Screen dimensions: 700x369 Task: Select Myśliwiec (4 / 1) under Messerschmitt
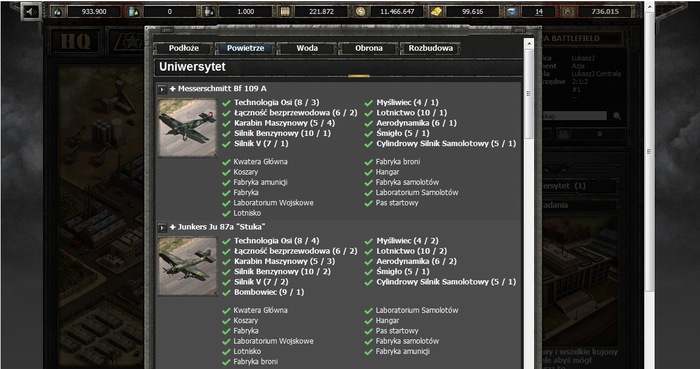pos(407,103)
